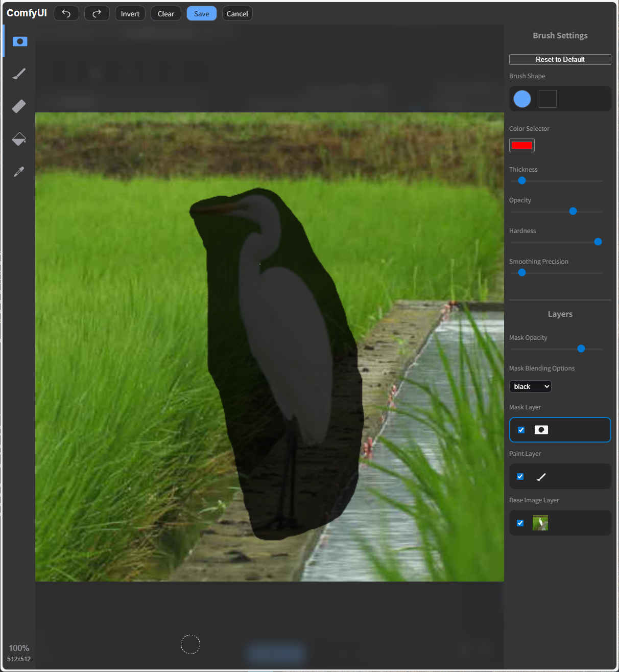The height and width of the screenshot is (672, 619).
Task: Click Reset to Default button
Action: point(560,59)
